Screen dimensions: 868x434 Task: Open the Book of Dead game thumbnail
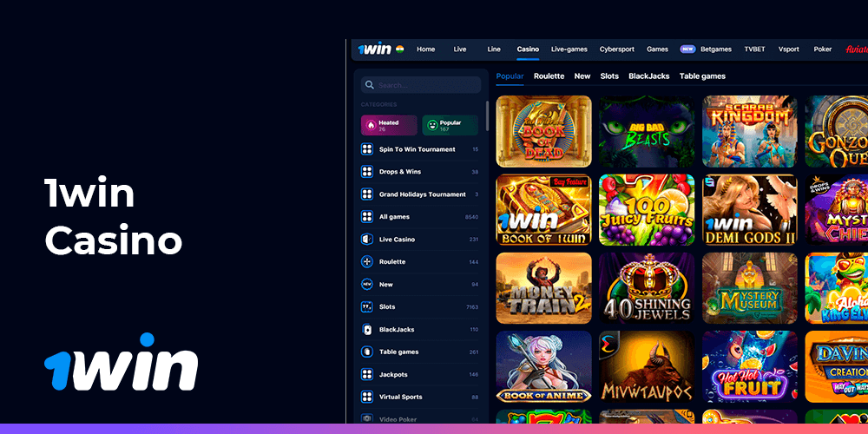click(x=543, y=131)
